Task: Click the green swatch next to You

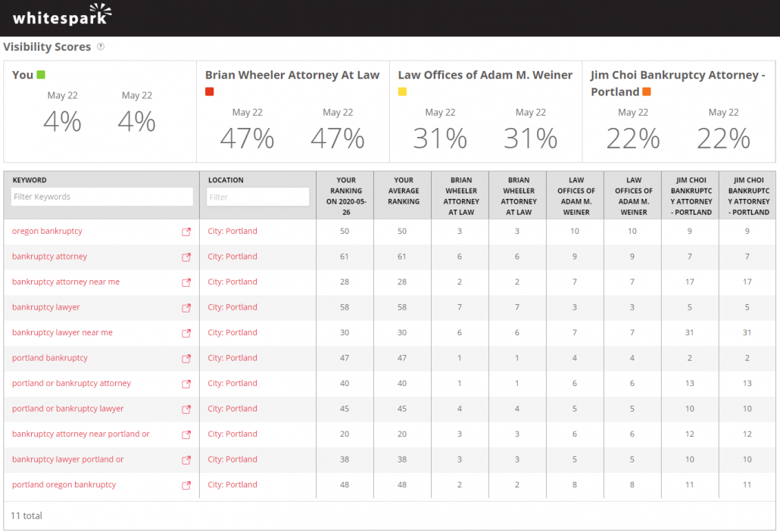Action: 42,75
